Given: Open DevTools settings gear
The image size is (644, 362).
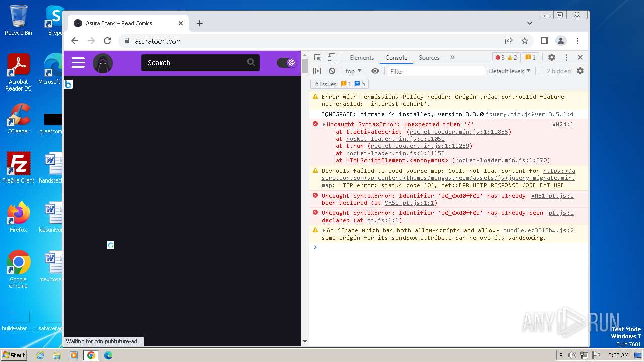Looking at the screenshot, I should (x=552, y=57).
